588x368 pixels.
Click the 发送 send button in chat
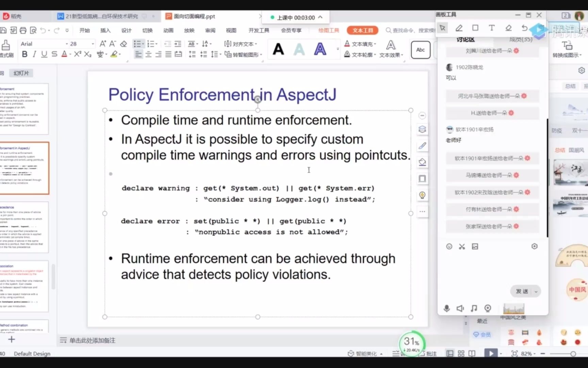(x=522, y=291)
